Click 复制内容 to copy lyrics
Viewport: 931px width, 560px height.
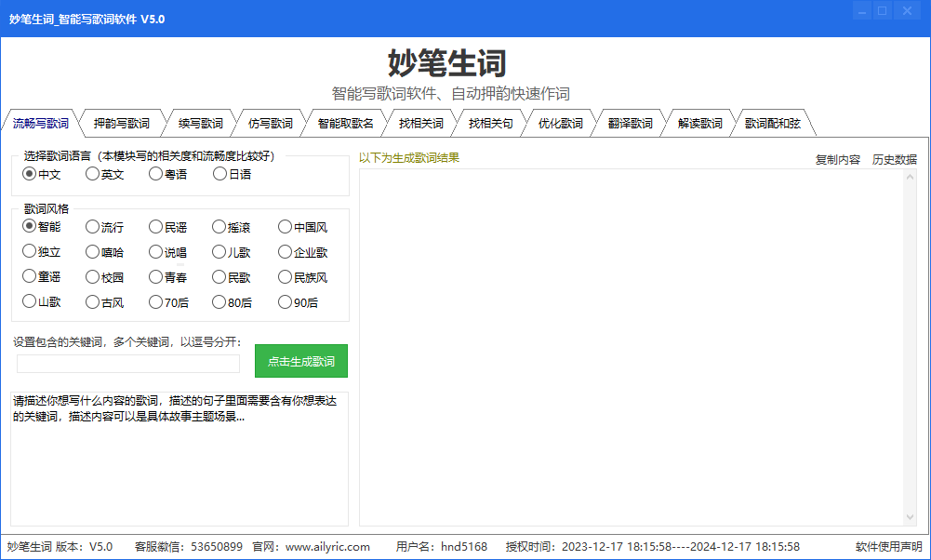pos(837,160)
